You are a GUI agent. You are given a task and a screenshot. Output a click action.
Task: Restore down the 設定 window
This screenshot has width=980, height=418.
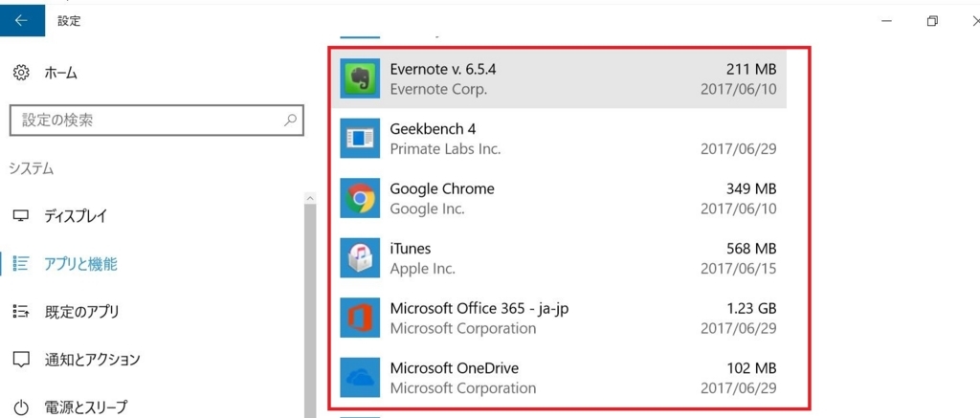click(932, 21)
